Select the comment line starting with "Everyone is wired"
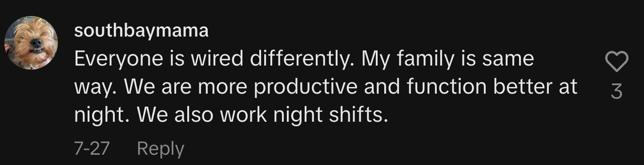This screenshot has width=644, height=165. (304, 59)
